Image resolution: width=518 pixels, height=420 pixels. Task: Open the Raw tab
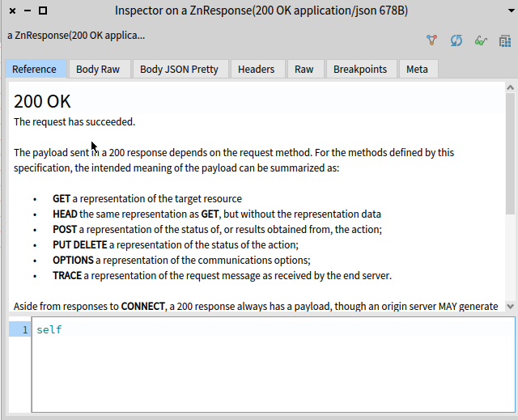(306, 69)
